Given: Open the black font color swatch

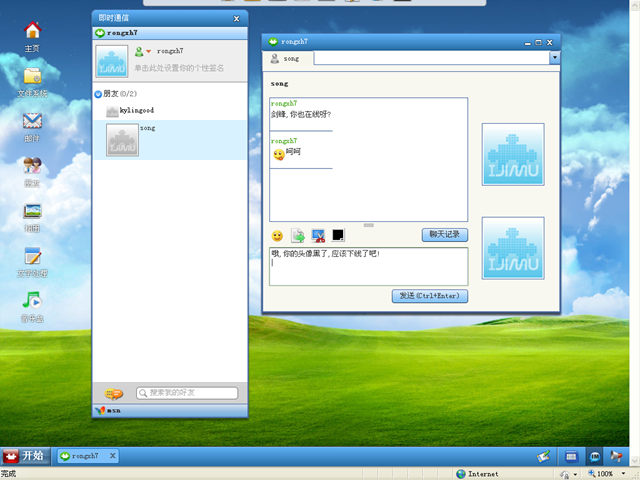Looking at the screenshot, I should pyautogui.click(x=338, y=235).
